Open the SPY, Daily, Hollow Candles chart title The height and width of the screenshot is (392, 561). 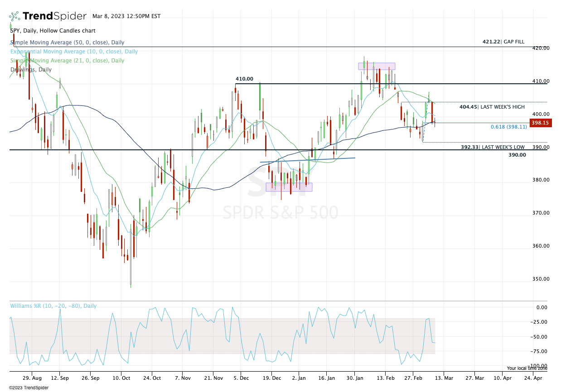[53, 31]
